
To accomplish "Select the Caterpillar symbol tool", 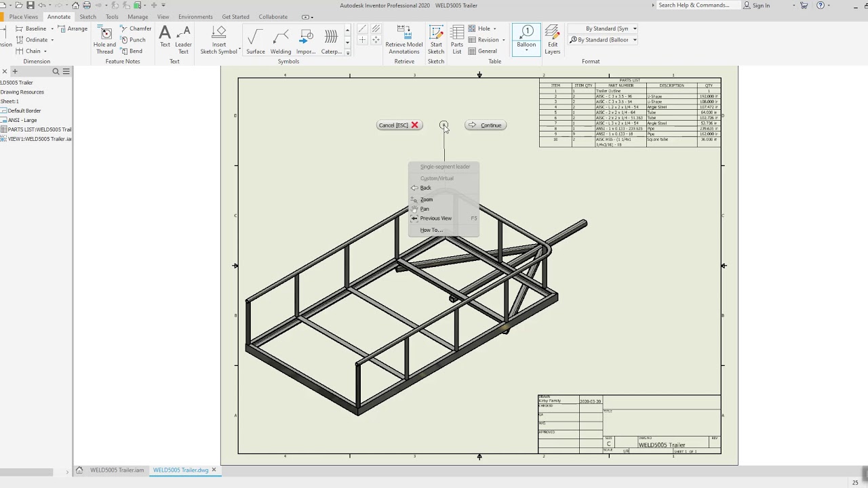I will [331, 41].
